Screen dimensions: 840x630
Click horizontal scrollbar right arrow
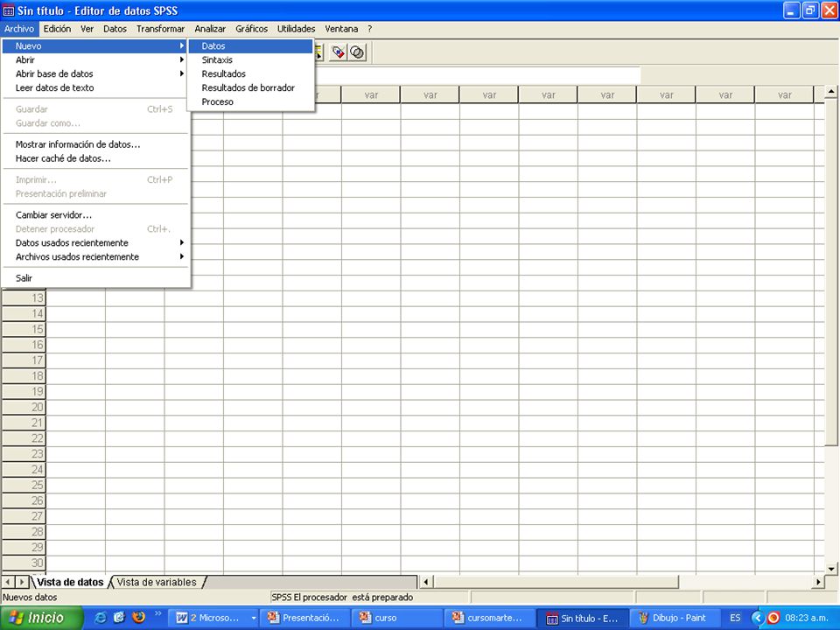[x=818, y=582]
